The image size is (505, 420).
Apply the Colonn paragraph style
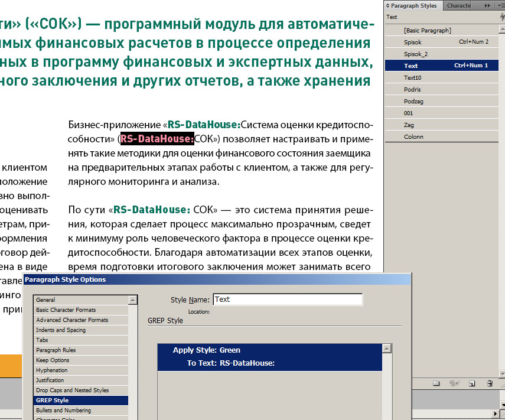tap(442, 137)
